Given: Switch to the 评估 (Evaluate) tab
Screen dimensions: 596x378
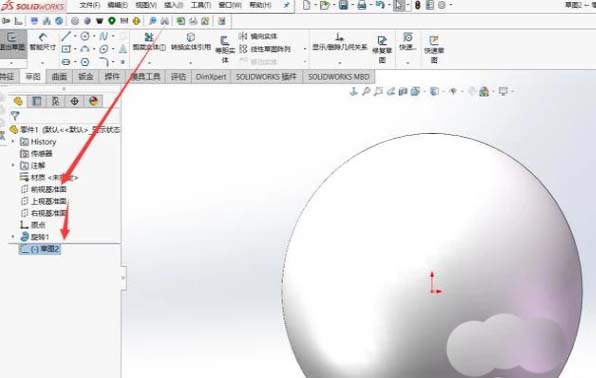Looking at the screenshot, I should (x=178, y=76).
